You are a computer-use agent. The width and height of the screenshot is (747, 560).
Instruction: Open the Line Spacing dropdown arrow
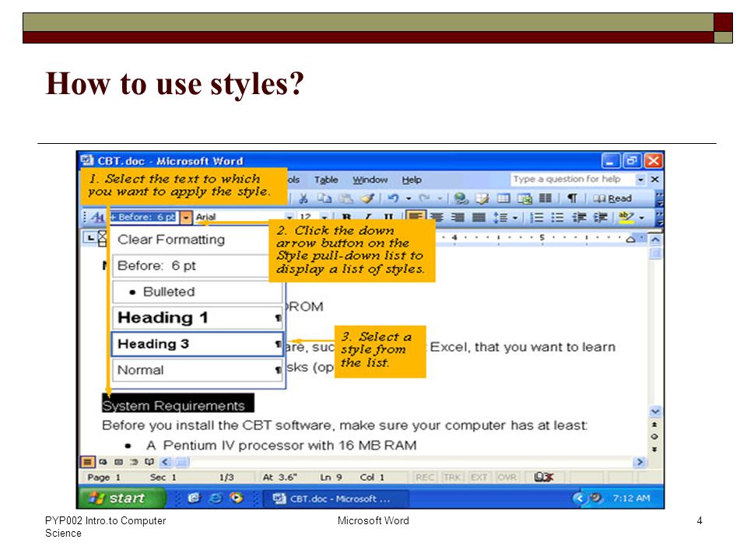tap(515, 218)
